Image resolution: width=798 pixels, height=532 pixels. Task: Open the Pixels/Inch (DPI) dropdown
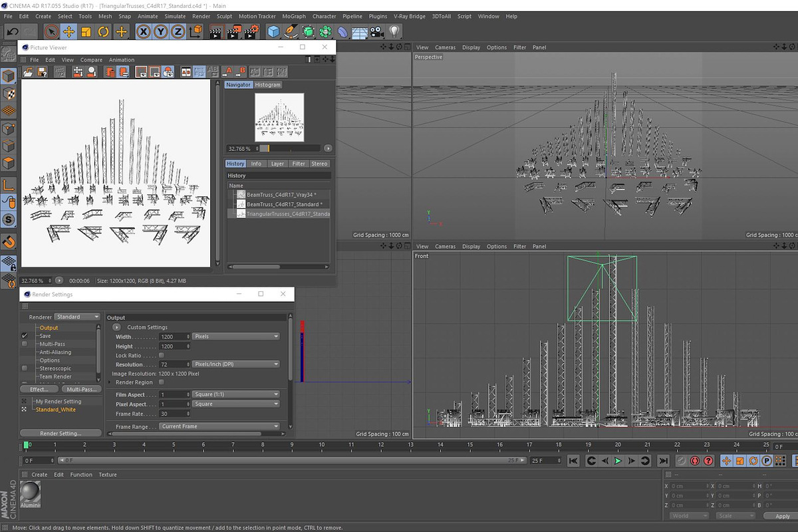[236, 364]
